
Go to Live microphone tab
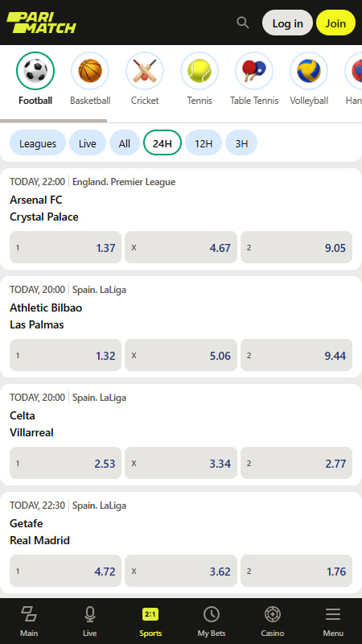pos(90,615)
